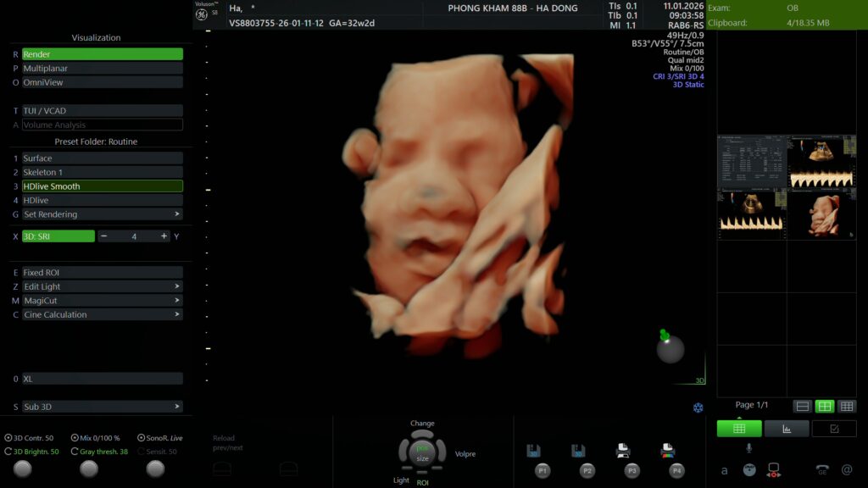Expand the MagiCut options
The height and width of the screenshot is (488, 868).
[102, 301]
